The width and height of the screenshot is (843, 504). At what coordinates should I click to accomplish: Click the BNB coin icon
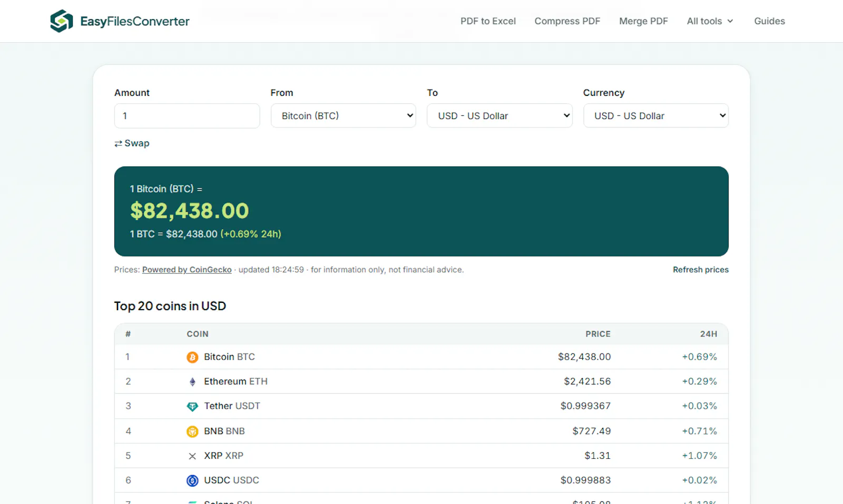192,431
